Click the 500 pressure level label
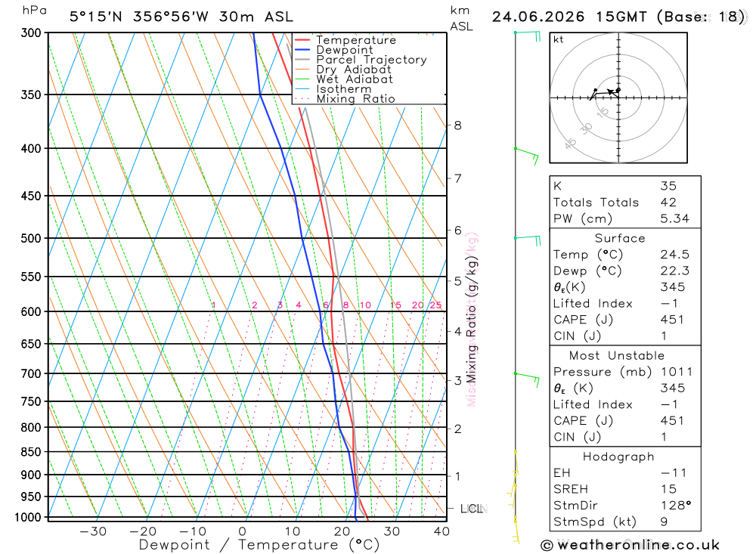This screenshot has width=756, height=554. [x=31, y=238]
